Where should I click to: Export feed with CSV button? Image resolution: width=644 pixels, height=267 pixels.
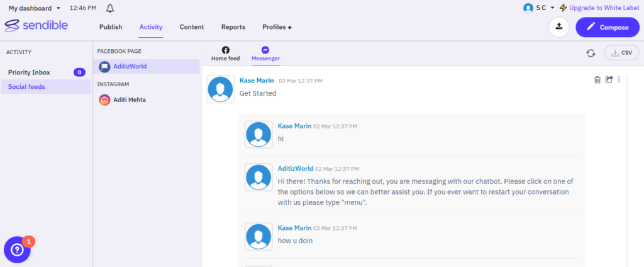coord(621,54)
